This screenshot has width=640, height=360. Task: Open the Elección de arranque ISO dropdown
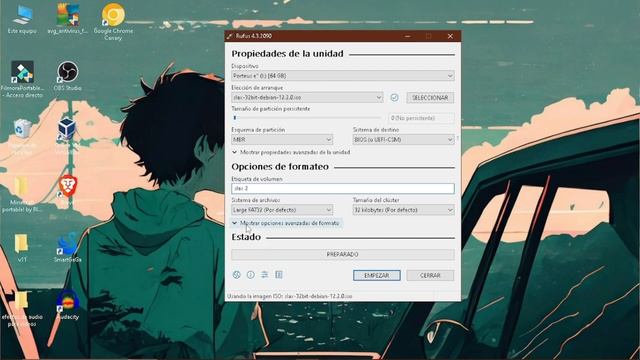pyautogui.click(x=307, y=98)
